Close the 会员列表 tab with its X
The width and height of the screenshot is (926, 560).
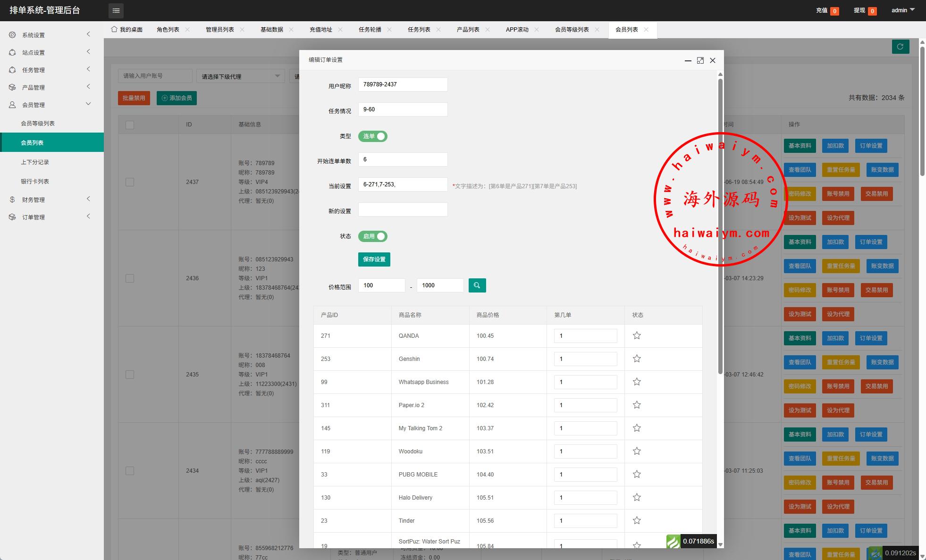[x=646, y=30]
